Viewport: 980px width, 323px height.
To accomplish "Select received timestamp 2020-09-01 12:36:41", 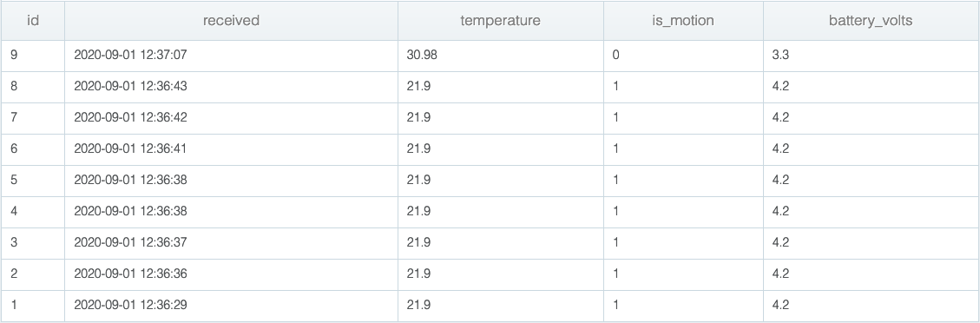I will pyautogui.click(x=130, y=149).
